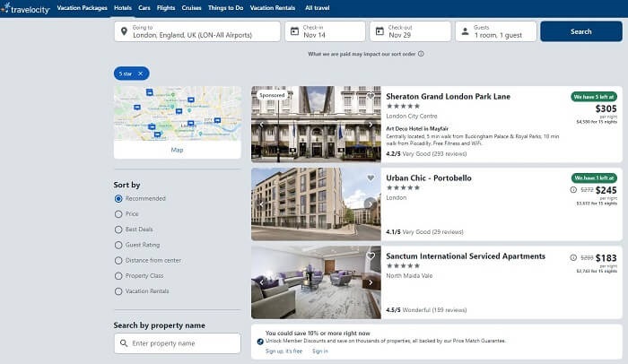Show next Sanctum apartments photo
The image size is (628, 364).
371,282
